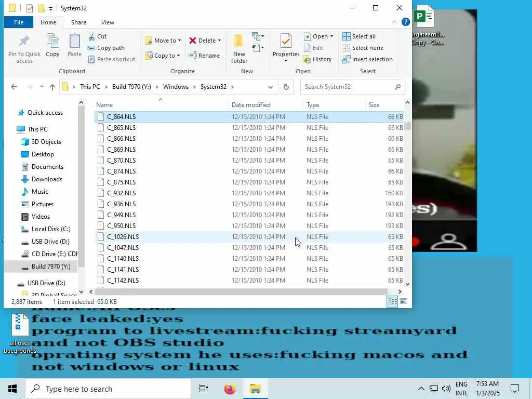Sort by the Type column header
Image resolution: width=532 pixels, height=399 pixels.
click(x=334, y=105)
